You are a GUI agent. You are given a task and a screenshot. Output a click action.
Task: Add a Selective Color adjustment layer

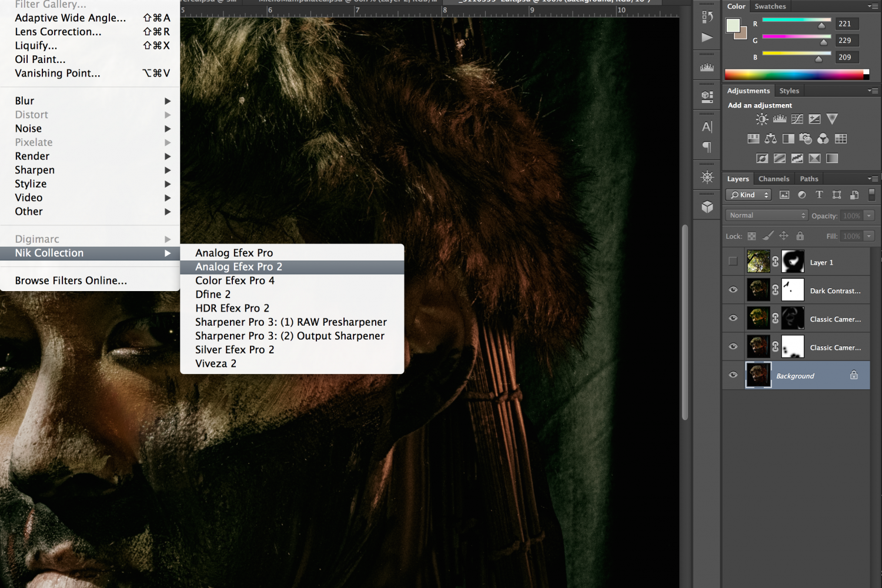(x=814, y=158)
